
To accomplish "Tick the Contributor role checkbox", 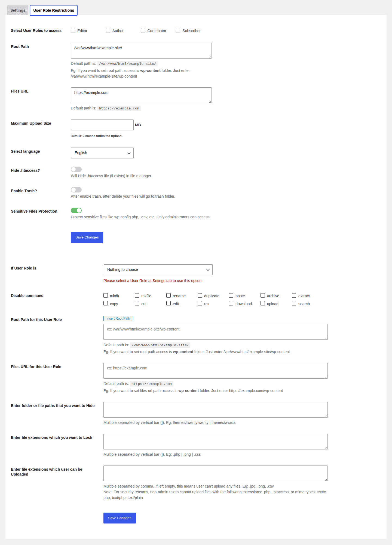I will click(x=143, y=30).
